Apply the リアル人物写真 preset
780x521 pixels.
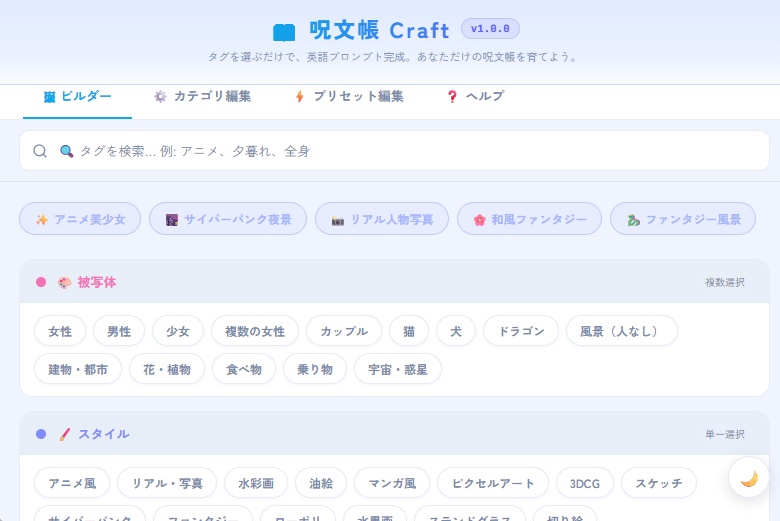click(x=382, y=219)
